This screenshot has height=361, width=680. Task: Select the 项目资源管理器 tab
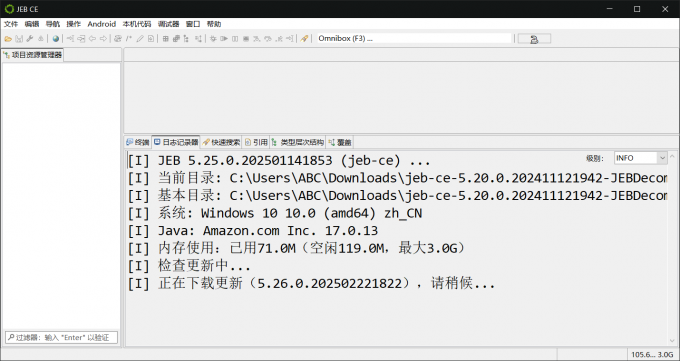pyautogui.click(x=33, y=55)
